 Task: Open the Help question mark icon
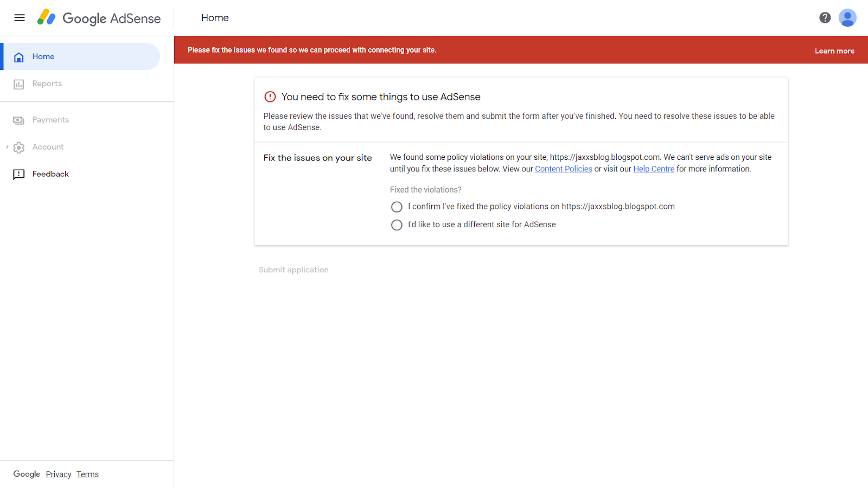point(825,18)
